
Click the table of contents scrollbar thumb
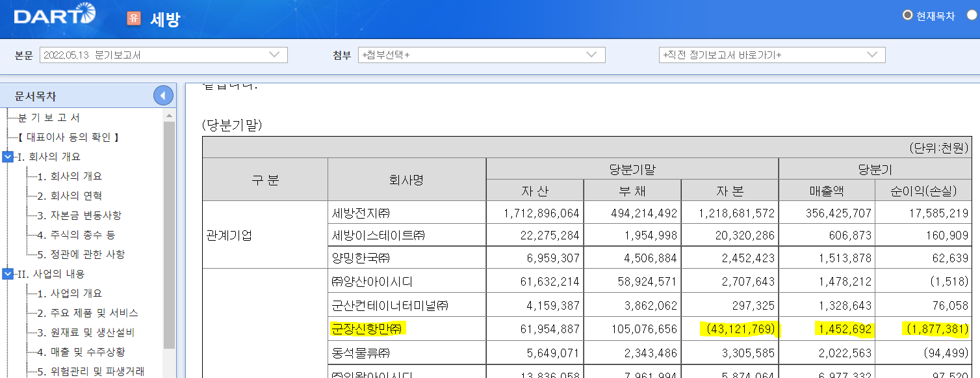[x=169, y=234]
